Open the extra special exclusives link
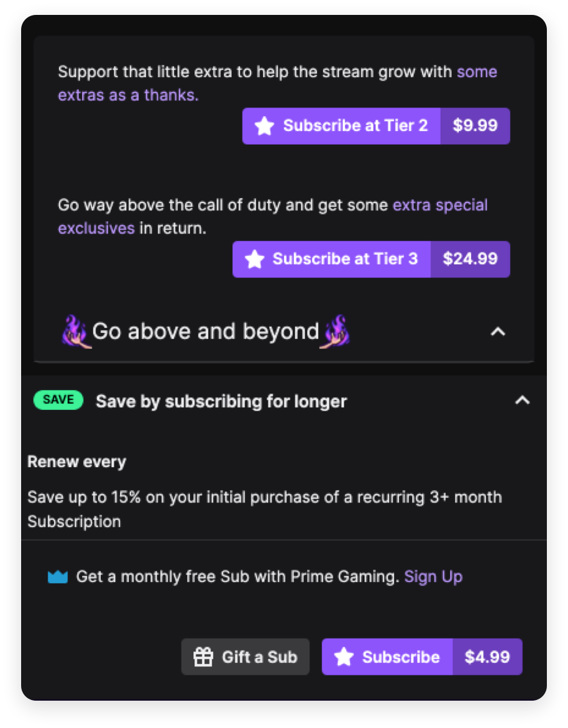Image resolution: width=568 pixels, height=728 pixels. (272, 216)
